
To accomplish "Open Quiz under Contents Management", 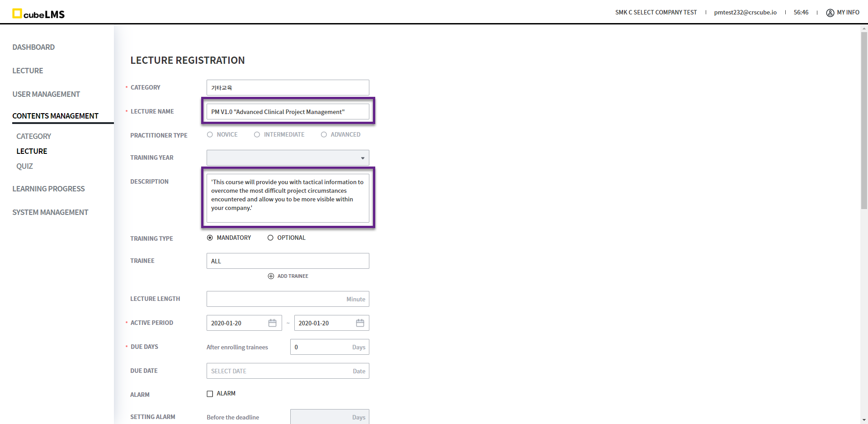I will [24, 166].
